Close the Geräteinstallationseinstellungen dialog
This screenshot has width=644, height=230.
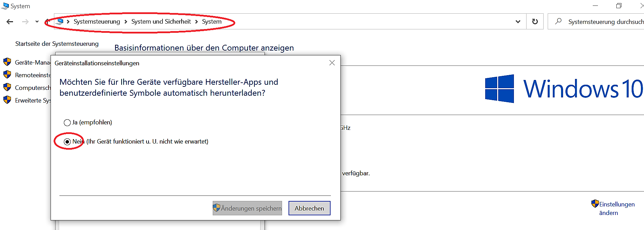(x=332, y=63)
